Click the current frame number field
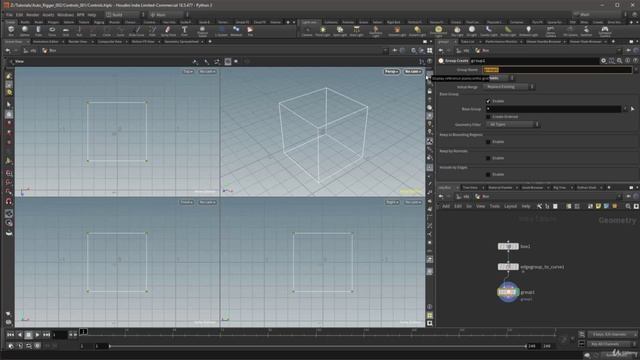The image size is (640, 360). [60, 335]
